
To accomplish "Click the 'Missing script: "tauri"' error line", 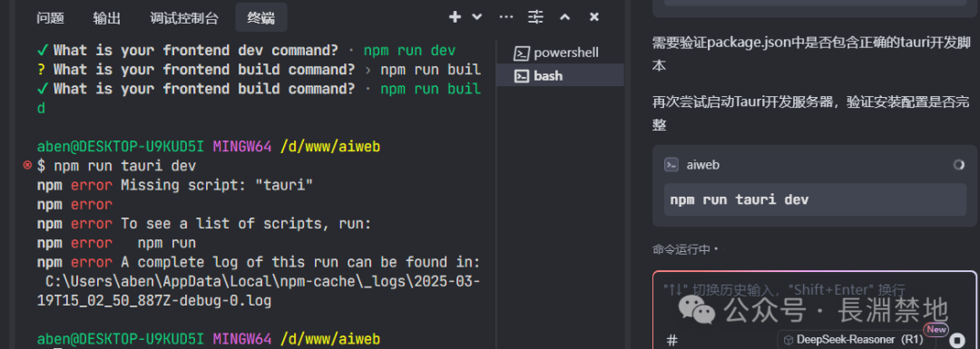I will (x=175, y=186).
